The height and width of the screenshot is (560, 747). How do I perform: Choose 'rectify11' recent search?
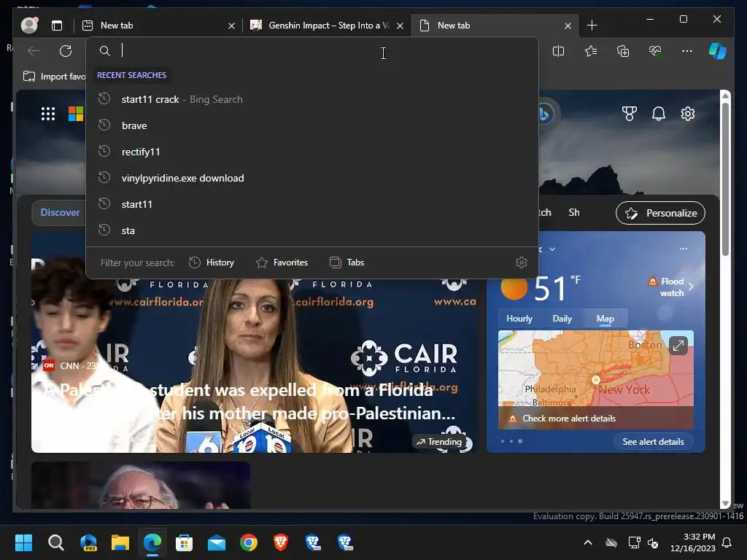tap(312, 152)
